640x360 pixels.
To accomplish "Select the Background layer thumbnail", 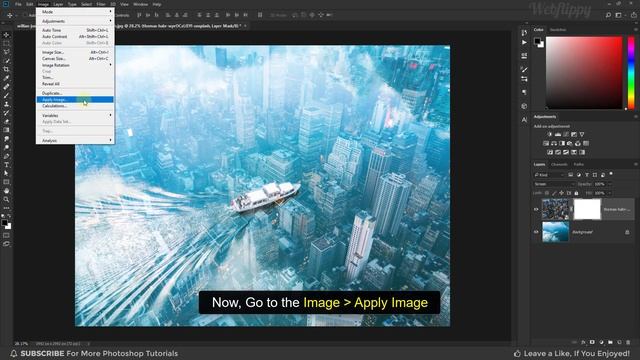I will (x=555, y=232).
